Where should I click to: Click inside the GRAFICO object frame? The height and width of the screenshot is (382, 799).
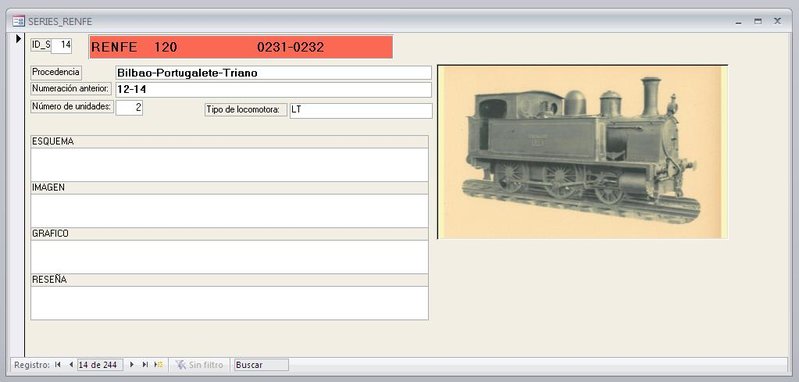point(229,257)
